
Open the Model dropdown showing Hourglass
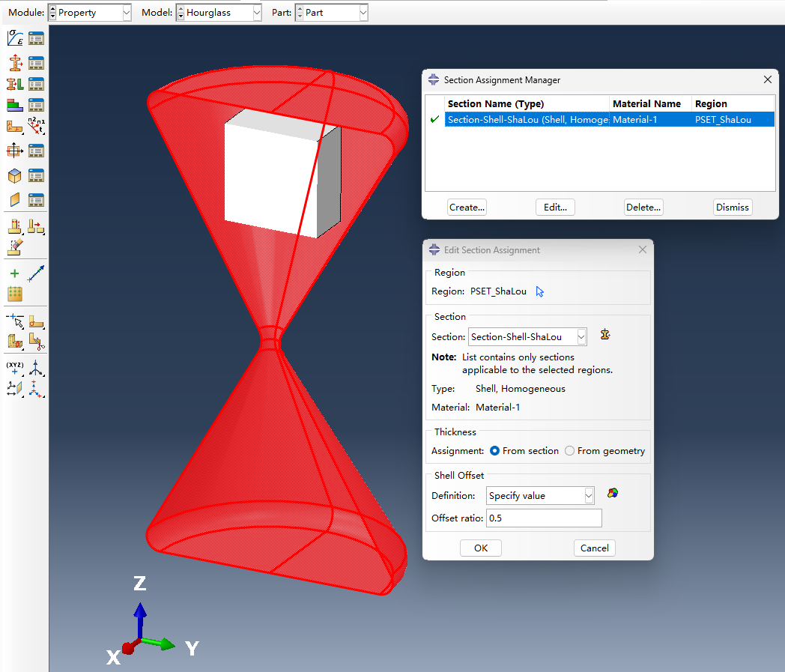pyautogui.click(x=219, y=13)
